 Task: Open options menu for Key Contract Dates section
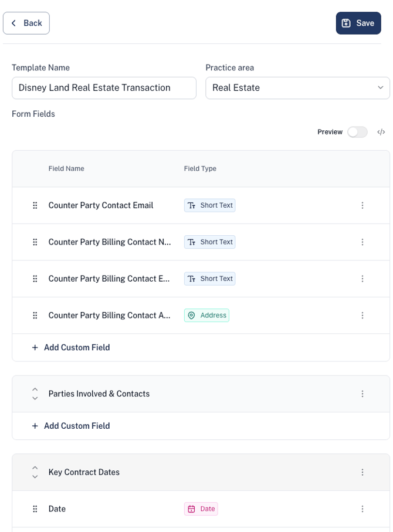(x=362, y=472)
